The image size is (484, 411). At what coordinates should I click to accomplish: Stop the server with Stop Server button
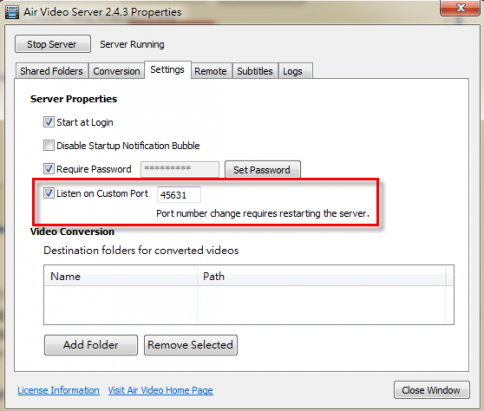click(53, 44)
